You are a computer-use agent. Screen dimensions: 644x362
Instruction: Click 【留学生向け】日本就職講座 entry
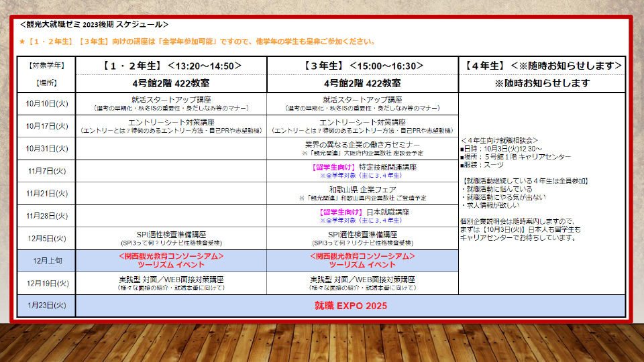coord(362,212)
